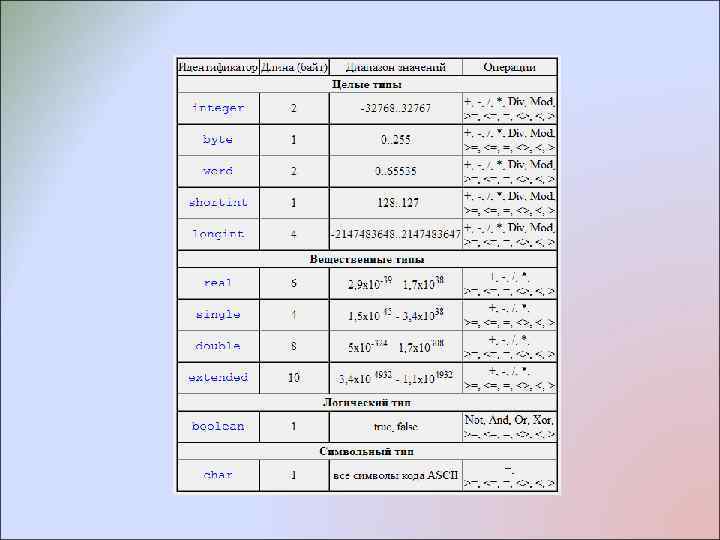720x540 pixels.
Task: Click the operations cell in char row
Action: coord(509,476)
